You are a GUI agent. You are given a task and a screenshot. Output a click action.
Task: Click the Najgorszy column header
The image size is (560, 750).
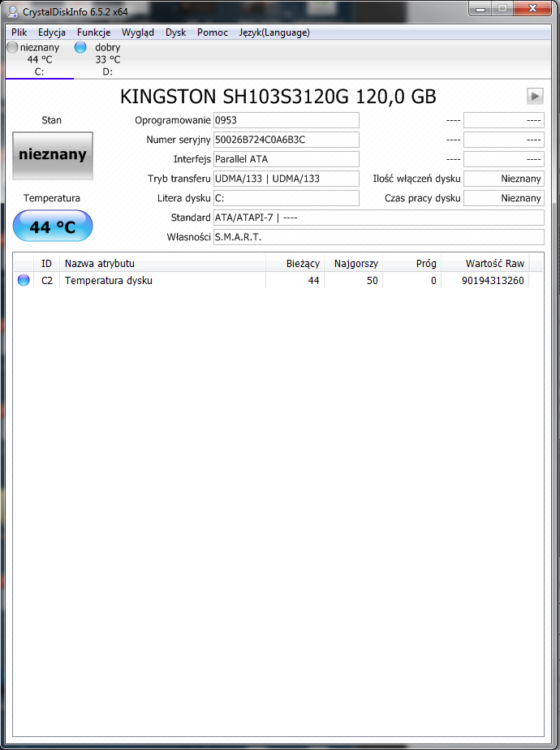[353, 264]
